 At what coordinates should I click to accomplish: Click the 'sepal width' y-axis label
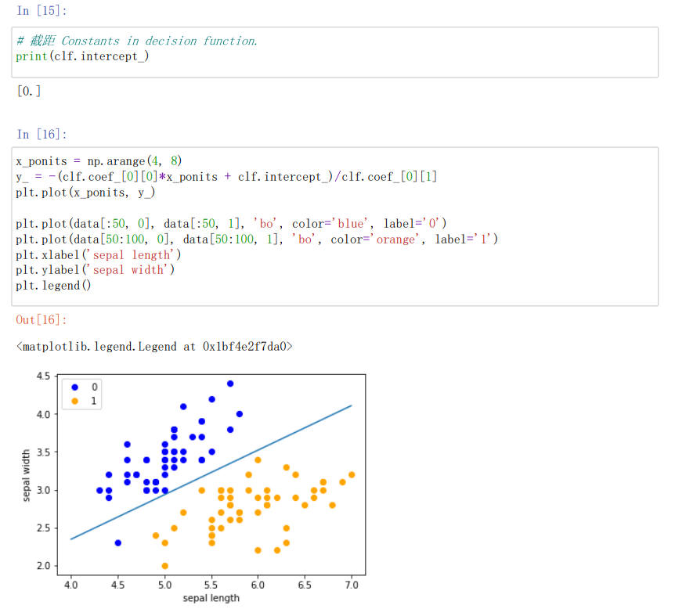tap(26, 475)
